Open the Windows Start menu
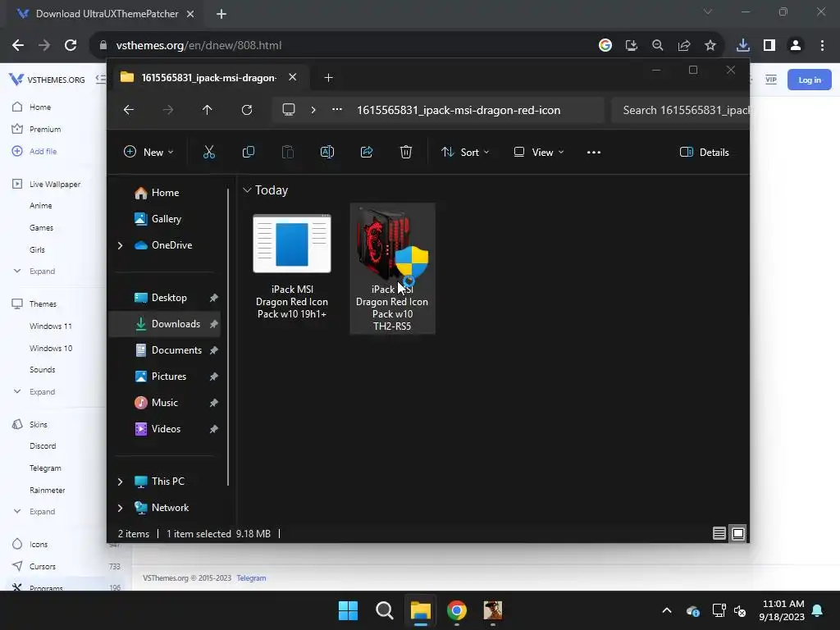This screenshot has height=630, width=840. (348, 610)
